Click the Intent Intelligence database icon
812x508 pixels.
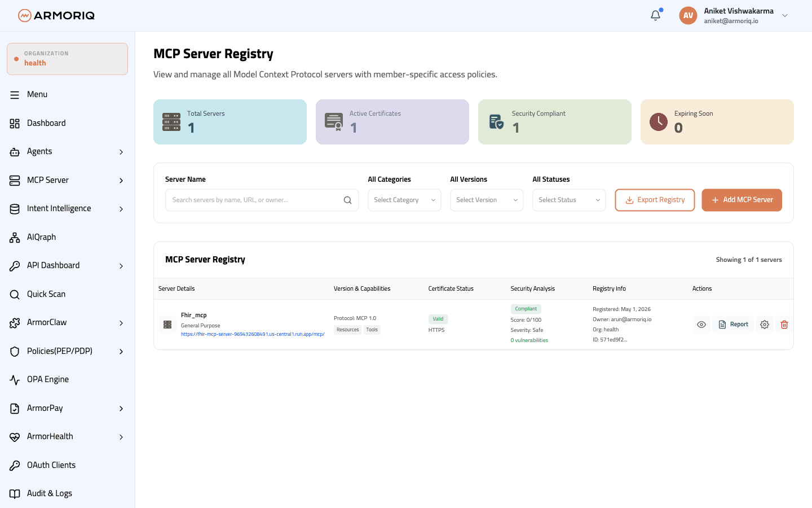15,209
